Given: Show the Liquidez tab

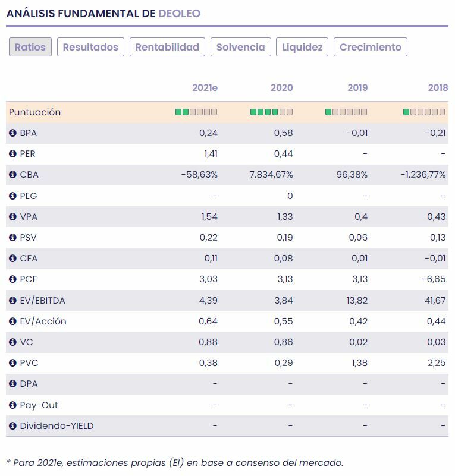Looking at the screenshot, I should [x=302, y=47].
